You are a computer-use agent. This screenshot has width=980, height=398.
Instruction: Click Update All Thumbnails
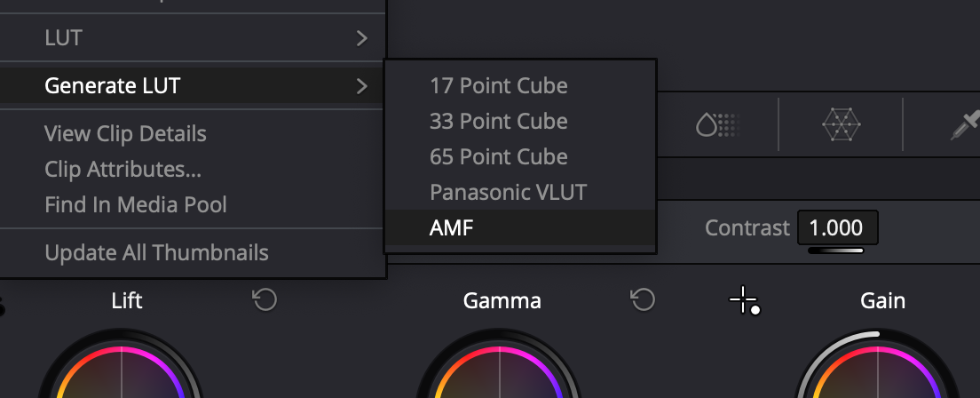156,252
